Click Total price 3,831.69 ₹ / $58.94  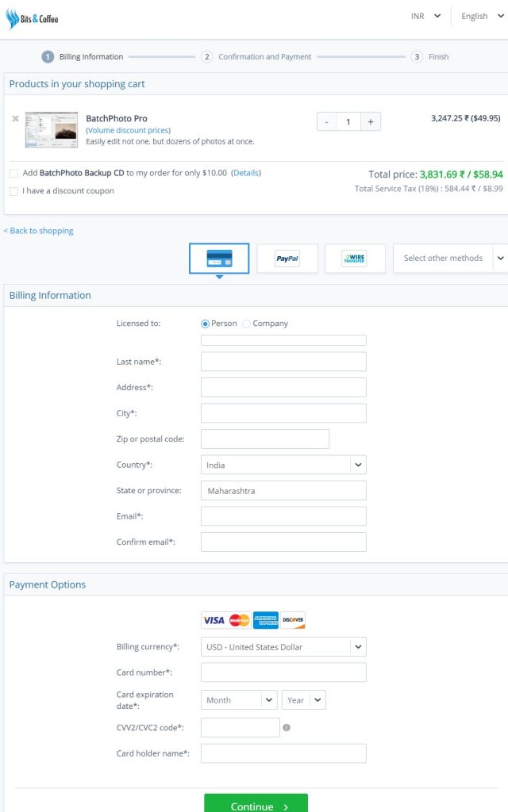click(436, 174)
